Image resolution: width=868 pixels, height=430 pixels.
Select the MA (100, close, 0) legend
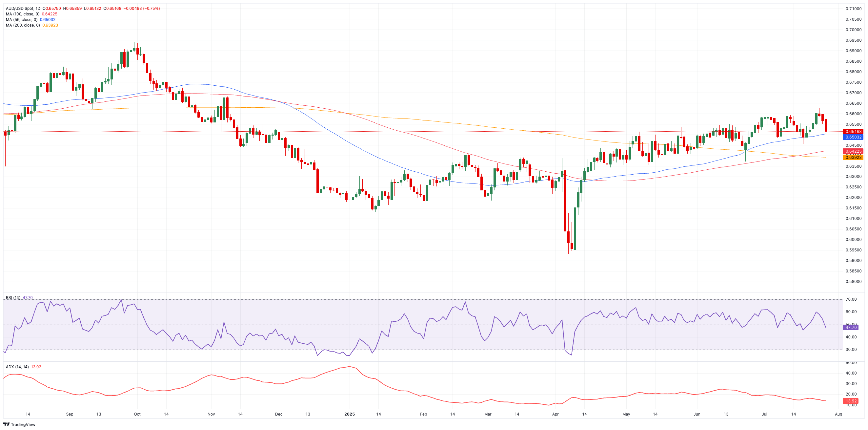23,14
